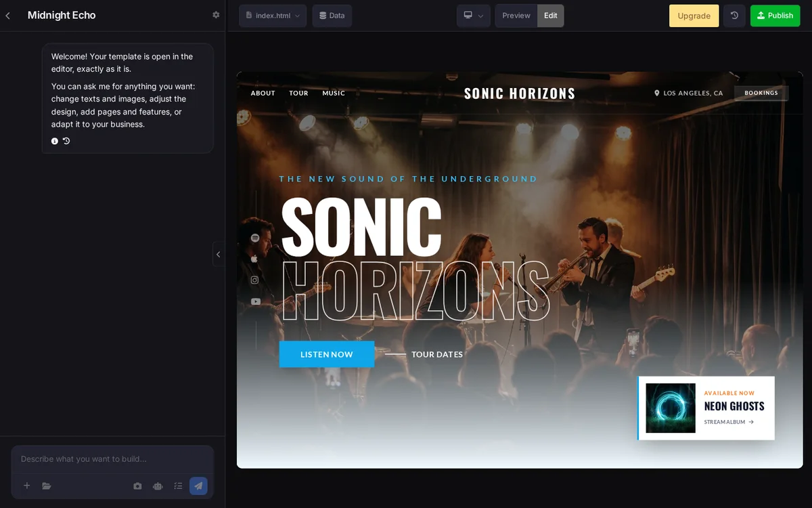Click the NEON GHOSTS album title
This screenshot has height=508, width=812.
click(x=734, y=406)
